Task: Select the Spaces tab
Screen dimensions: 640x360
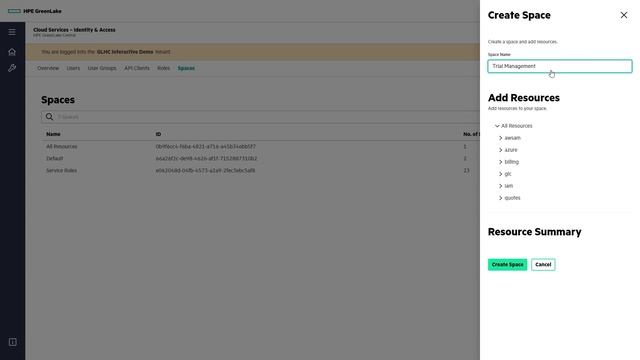Action: (x=186, y=68)
